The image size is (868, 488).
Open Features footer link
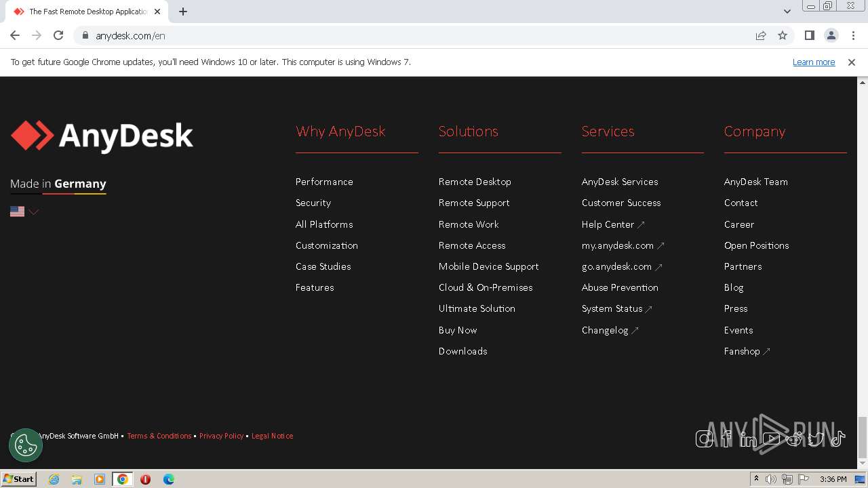click(x=315, y=287)
